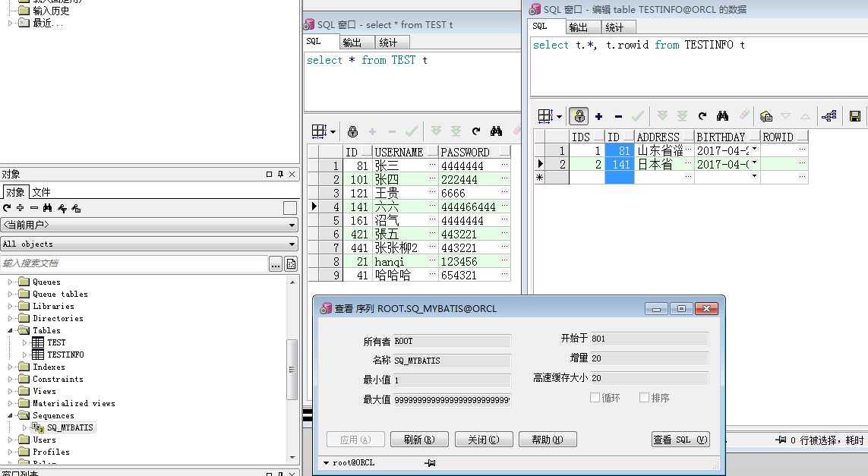This screenshot has height=476, width=868.
Task: Click the 关闭(C) button
Action: (x=484, y=440)
